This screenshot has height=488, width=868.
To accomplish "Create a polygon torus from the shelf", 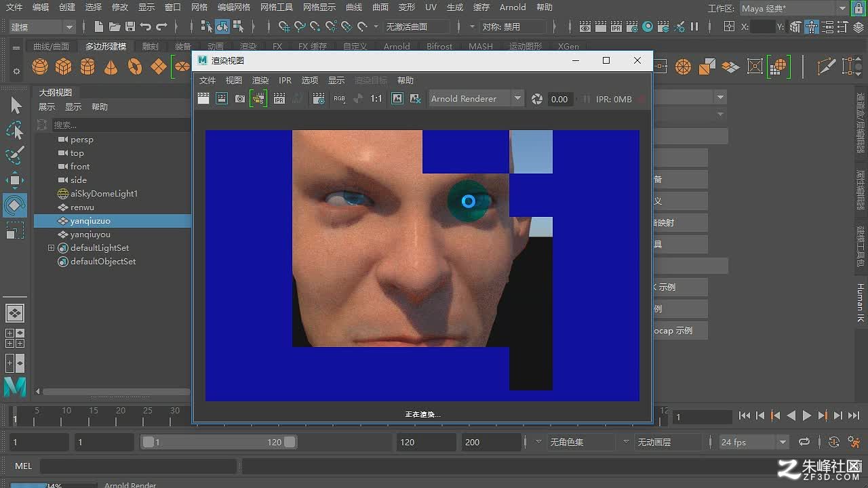I will [135, 66].
